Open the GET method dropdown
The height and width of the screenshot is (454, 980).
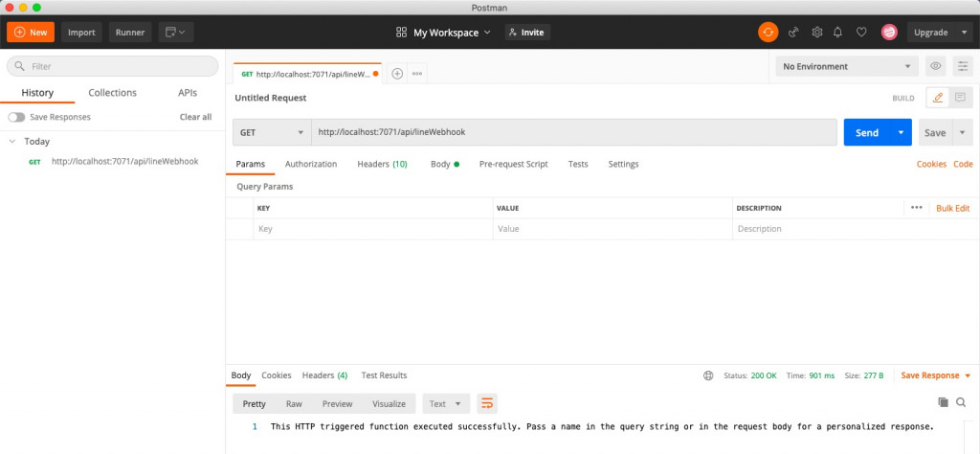coord(271,132)
